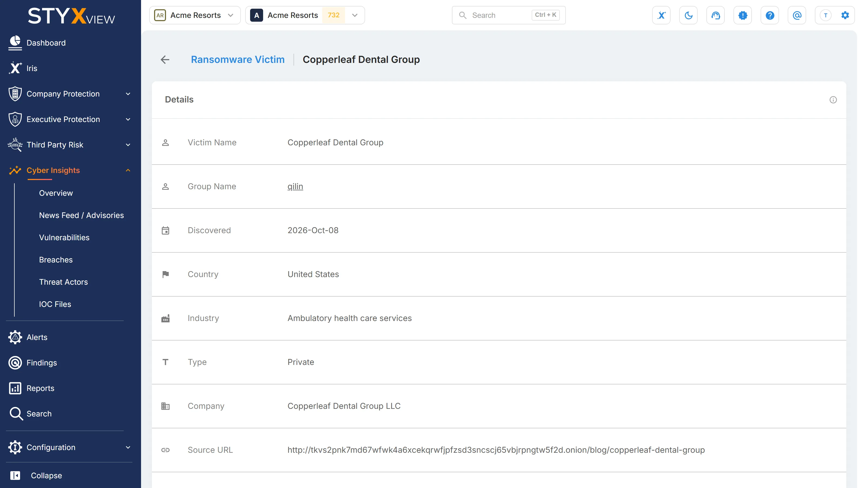The image size is (868, 488).
Task: Open notifications alert badge icon
Action: point(743,15)
